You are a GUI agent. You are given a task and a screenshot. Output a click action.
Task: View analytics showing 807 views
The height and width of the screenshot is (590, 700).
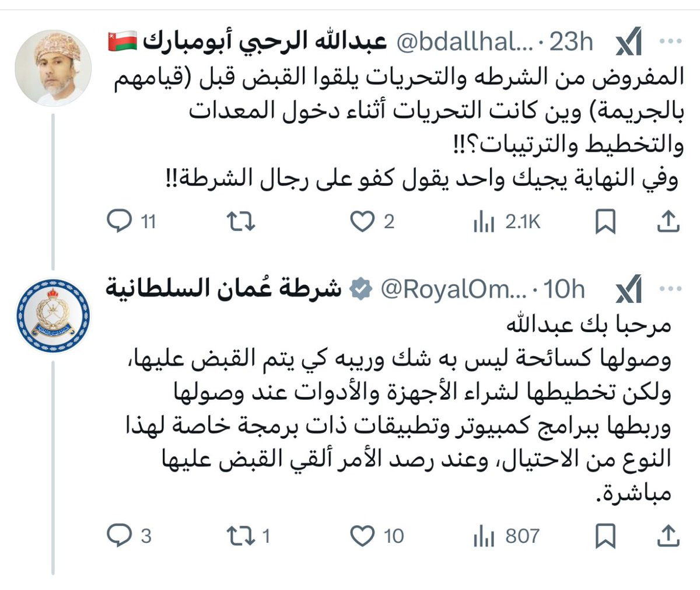(484, 536)
